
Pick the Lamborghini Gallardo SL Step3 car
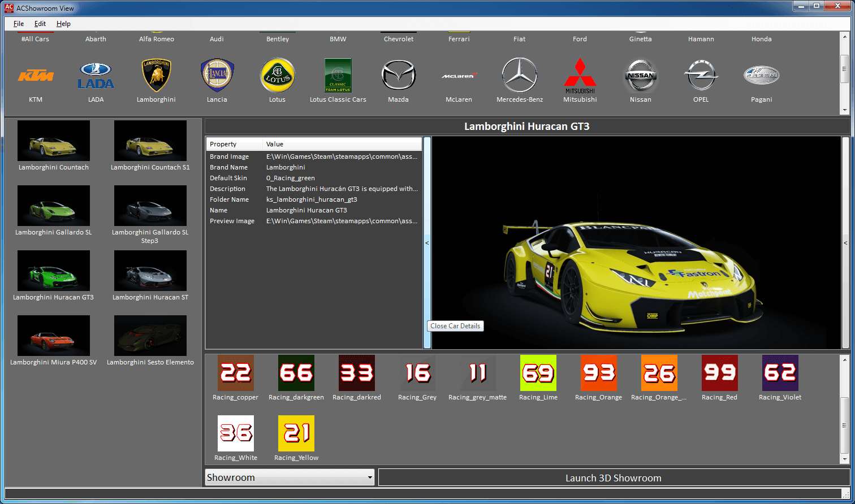click(150, 206)
